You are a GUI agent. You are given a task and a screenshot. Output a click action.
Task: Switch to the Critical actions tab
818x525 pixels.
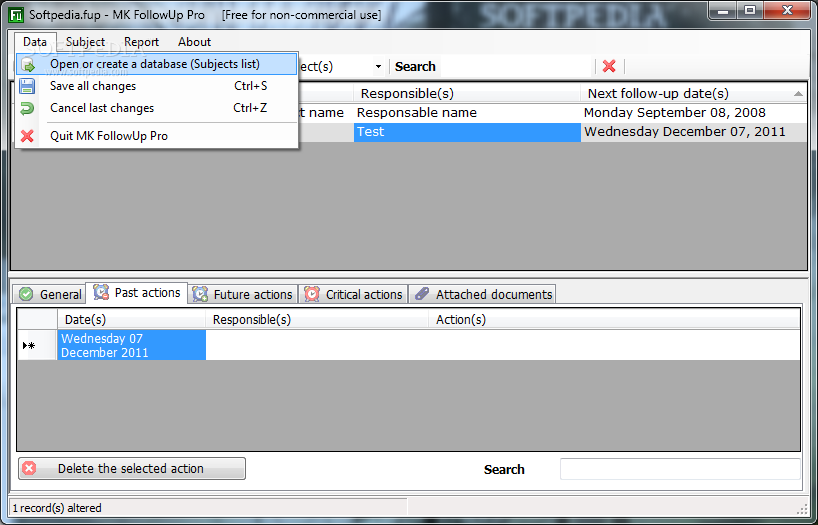(x=354, y=294)
